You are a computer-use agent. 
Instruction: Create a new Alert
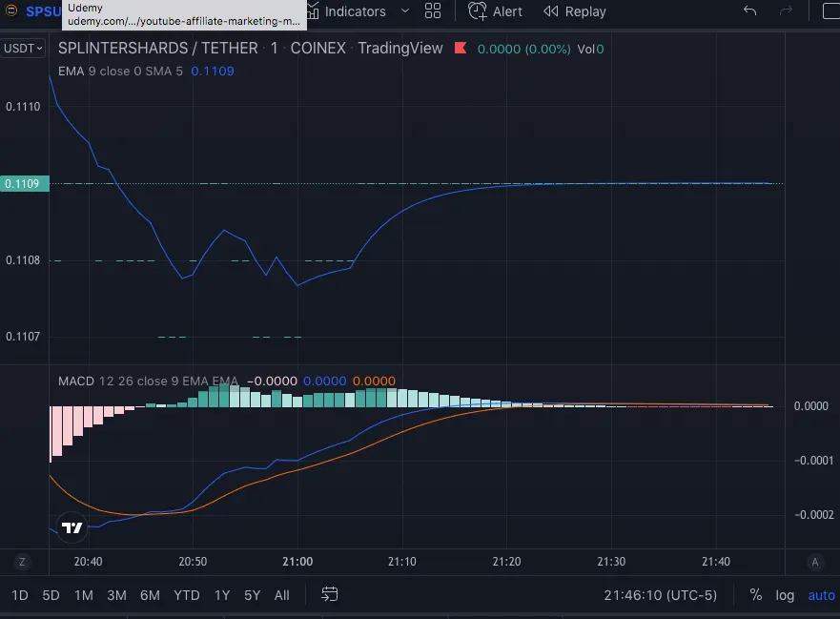pos(495,11)
